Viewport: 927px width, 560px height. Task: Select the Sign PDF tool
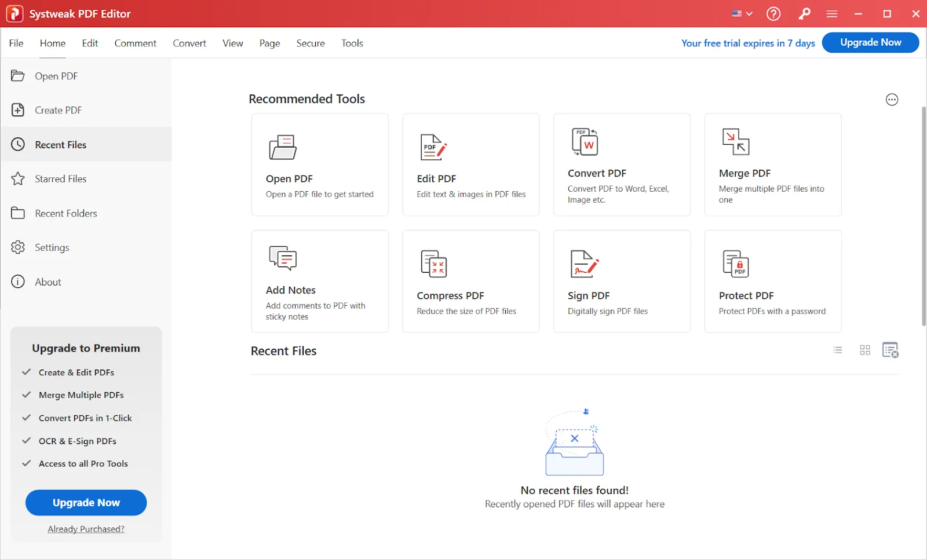[x=622, y=281]
